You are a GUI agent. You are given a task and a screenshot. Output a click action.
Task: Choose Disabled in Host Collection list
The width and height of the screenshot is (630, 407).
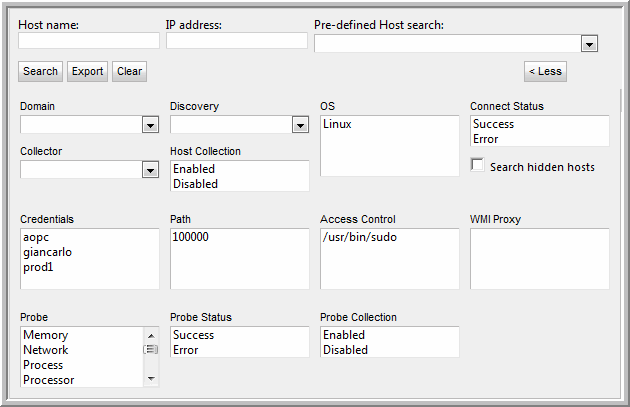pyautogui.click(x=194, y=184)
